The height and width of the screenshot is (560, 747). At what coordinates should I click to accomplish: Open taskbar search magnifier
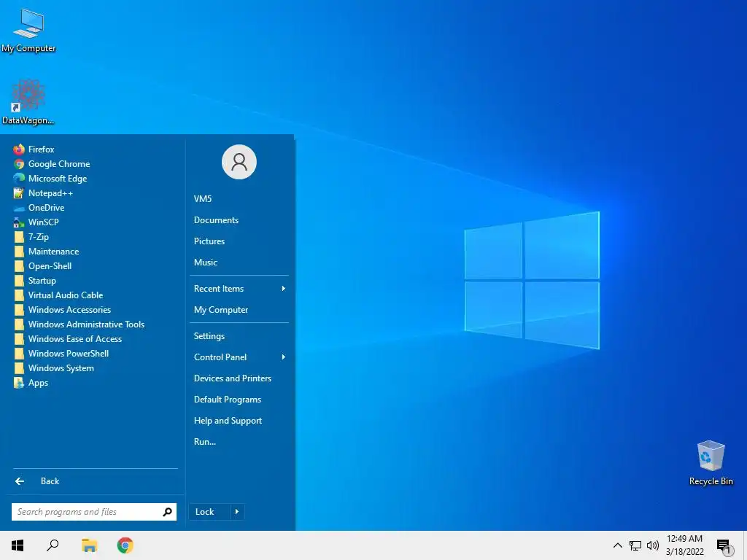(53, 545)
